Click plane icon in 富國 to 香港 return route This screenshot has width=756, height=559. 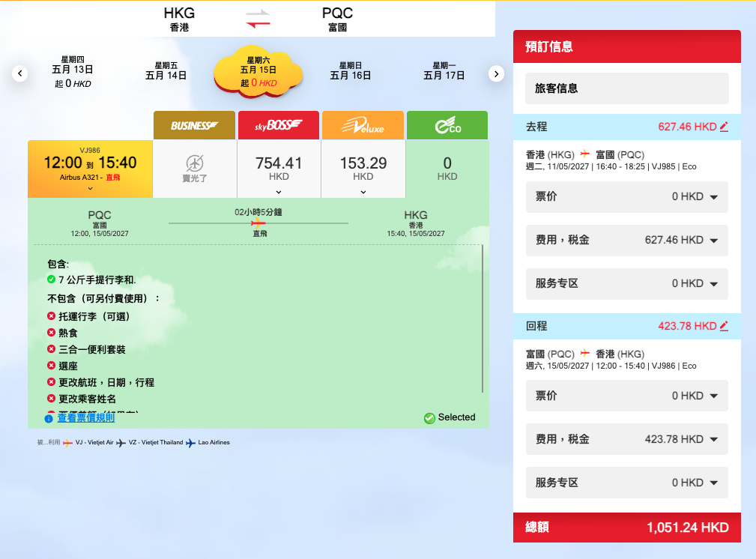click(x=585, y=353)
